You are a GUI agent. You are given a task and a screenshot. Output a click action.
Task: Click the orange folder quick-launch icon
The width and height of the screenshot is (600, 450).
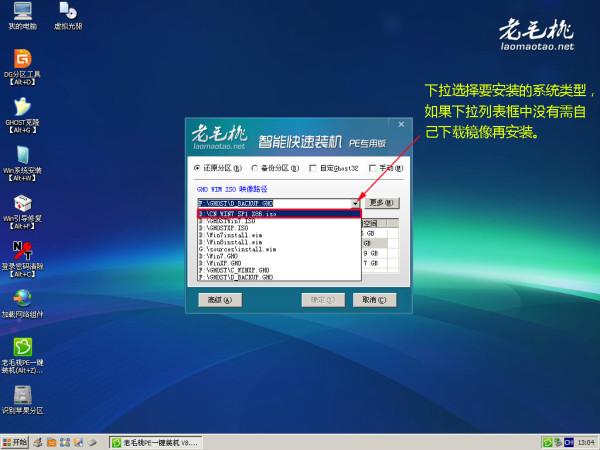pos(51,443)
